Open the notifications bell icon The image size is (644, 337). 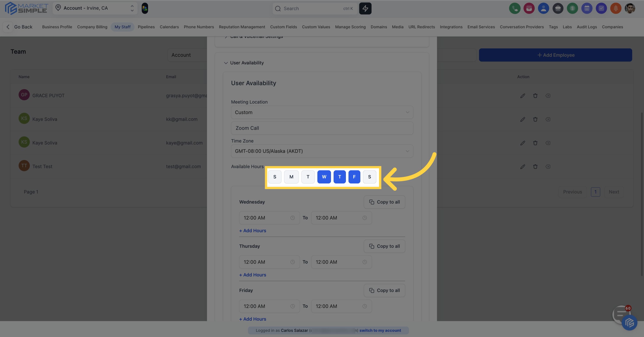coord(616,8)
